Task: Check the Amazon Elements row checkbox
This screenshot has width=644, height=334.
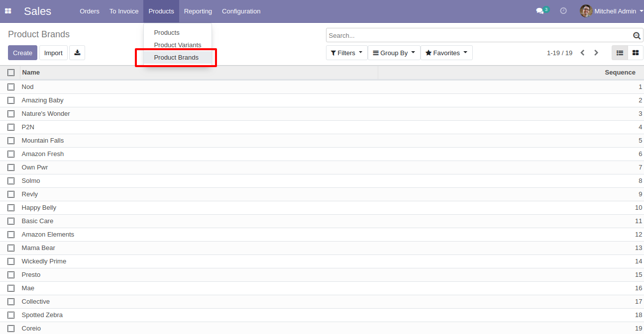Action: pyautogui.click(x=11, y=235)
